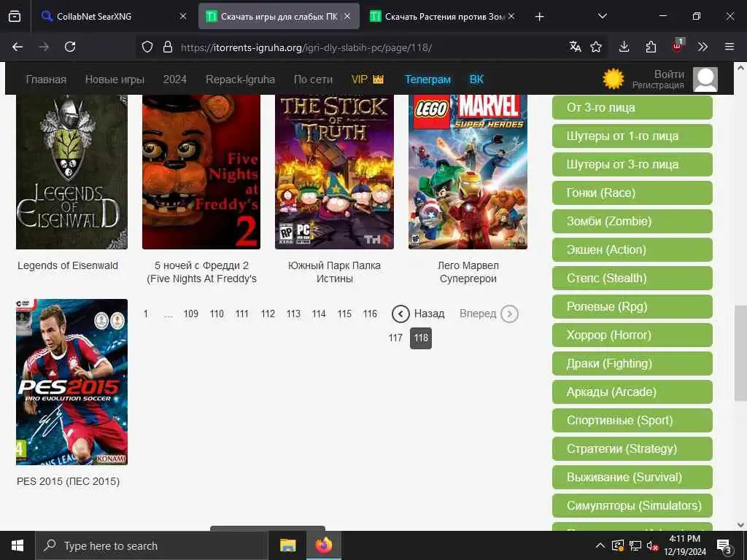Go to pagination page 116
This screenshot has height=560, width=747.
370,314
